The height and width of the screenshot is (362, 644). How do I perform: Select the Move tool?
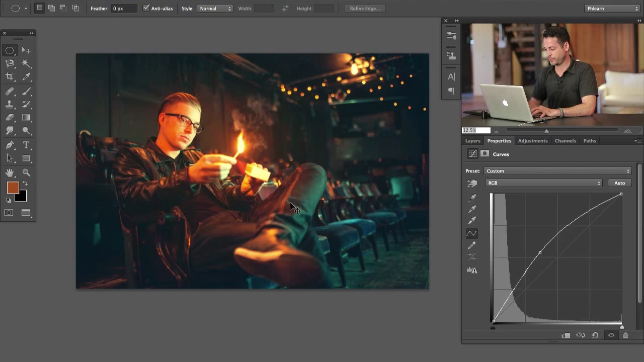tap(27, 50)
